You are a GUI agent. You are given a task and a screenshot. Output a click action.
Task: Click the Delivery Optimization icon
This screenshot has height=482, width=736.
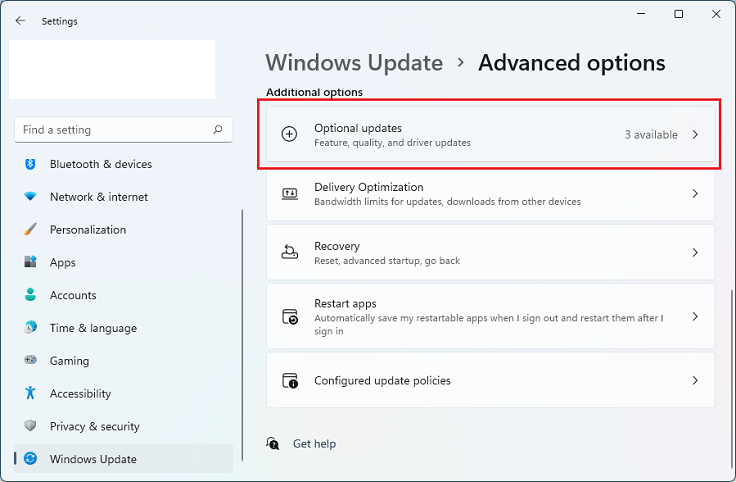point(289,193)
